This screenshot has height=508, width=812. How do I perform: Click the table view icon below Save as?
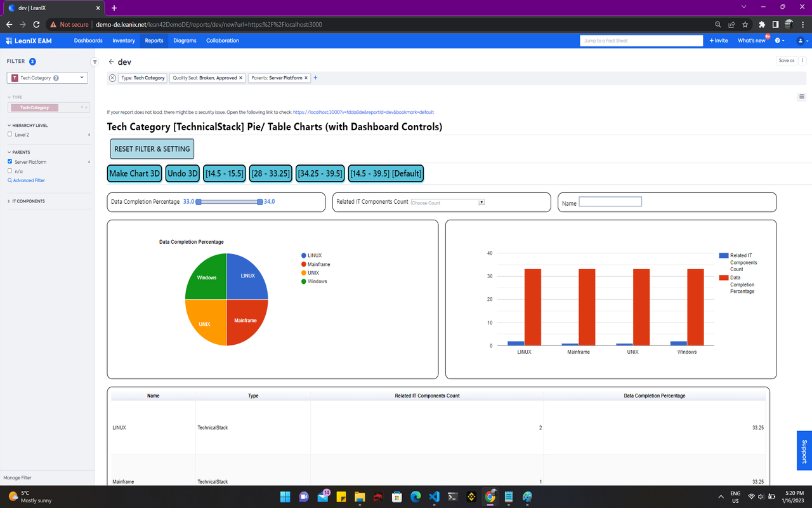(802, 97)
